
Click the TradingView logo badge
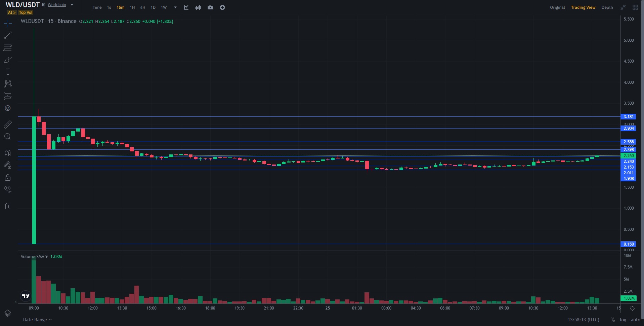(x=26, y=296)
